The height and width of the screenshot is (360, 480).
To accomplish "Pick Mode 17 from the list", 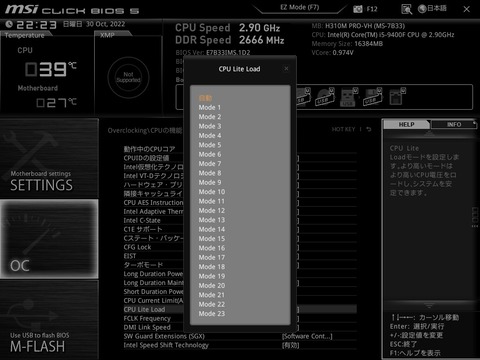I will coord(212,257).
